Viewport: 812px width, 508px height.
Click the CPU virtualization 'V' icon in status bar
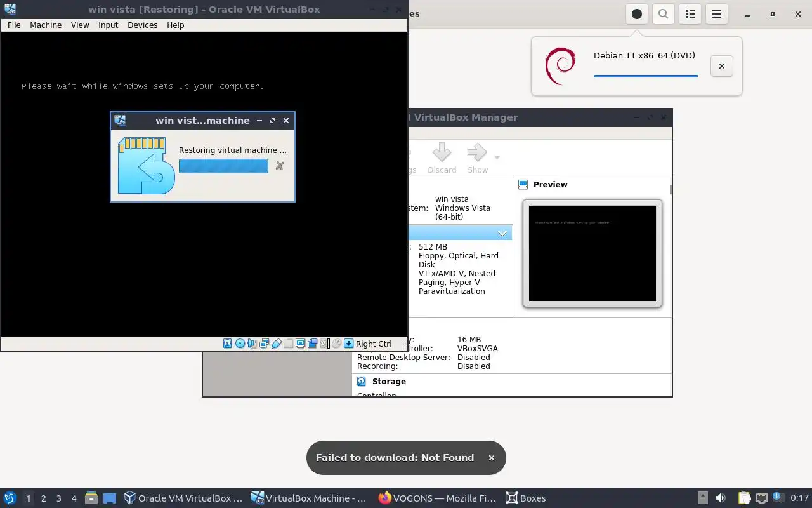tap(324, 344)
